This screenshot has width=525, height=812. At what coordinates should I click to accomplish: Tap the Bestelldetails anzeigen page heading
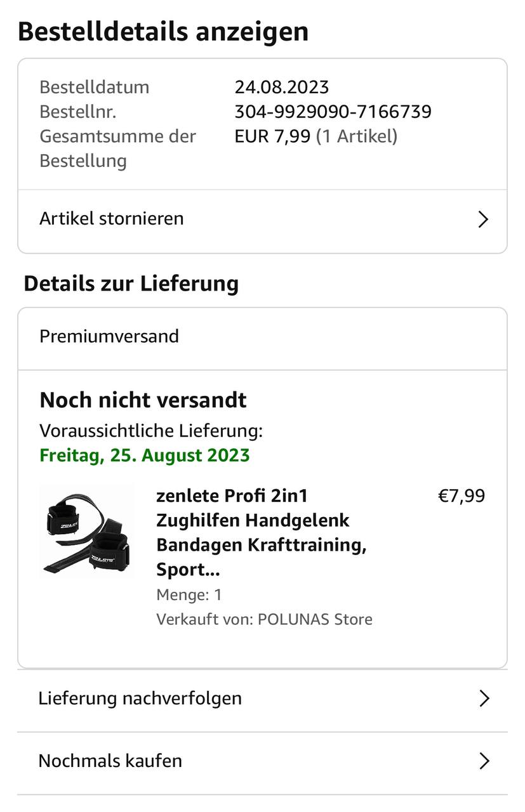pyautogui.click(x=163, y=31)
